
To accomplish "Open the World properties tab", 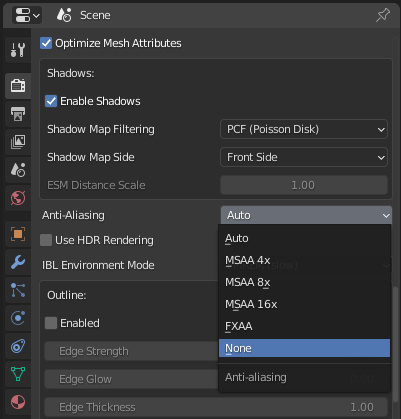I will 18,198.
